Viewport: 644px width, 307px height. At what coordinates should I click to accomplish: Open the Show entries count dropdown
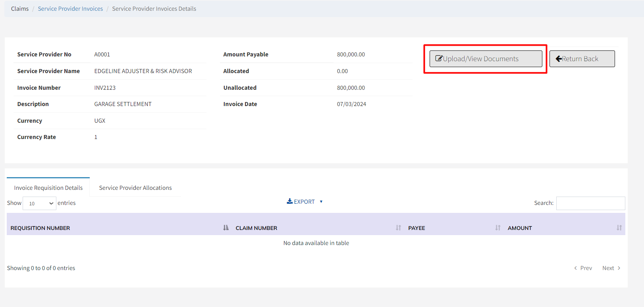39,203
